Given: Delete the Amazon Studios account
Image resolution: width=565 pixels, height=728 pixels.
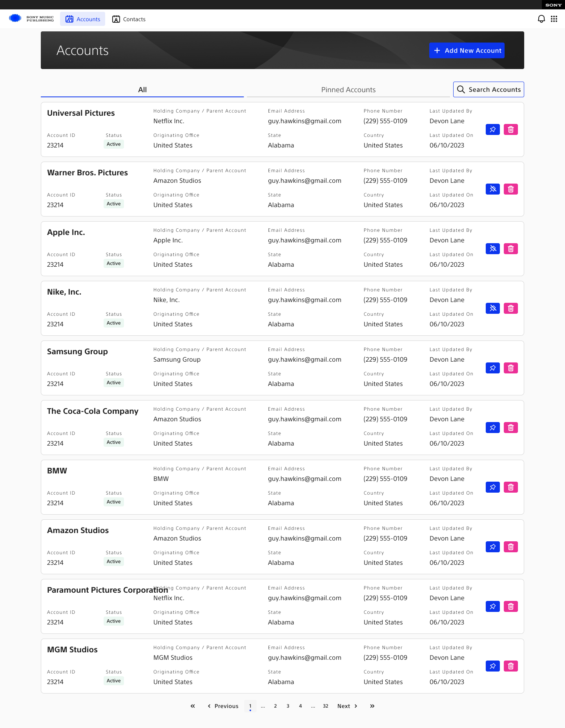Looking at the screenshot, I should (511, 547).
